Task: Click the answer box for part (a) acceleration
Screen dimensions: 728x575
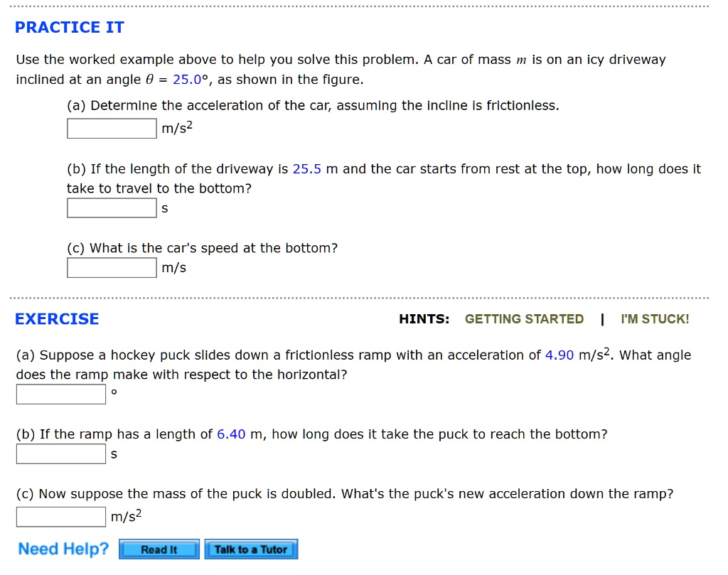Action: [111, 129]
